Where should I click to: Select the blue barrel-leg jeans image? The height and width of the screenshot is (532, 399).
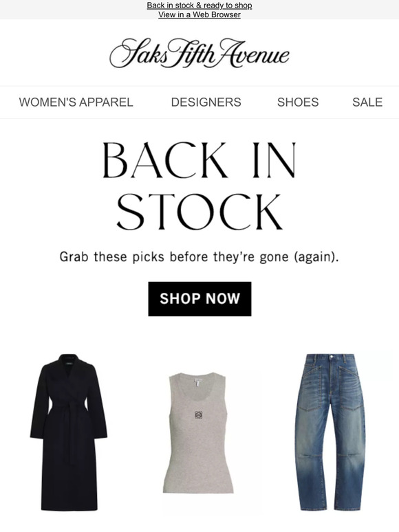(330, 432)
